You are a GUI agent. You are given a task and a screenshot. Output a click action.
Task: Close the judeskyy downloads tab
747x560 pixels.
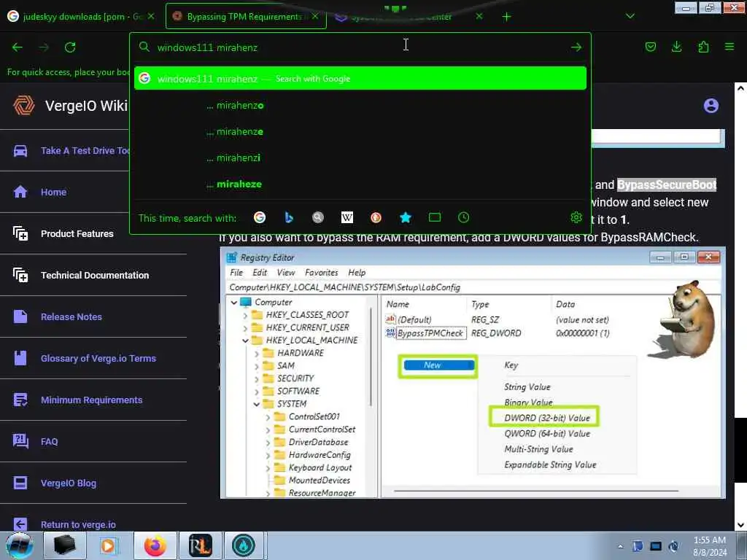click(151, 16)
